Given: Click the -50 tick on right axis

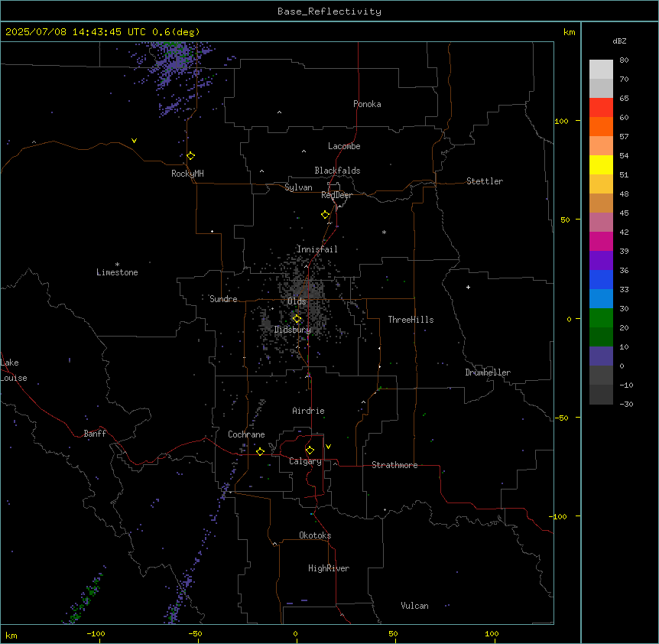Looking at the screenshot, I should [x=561, y=418].
